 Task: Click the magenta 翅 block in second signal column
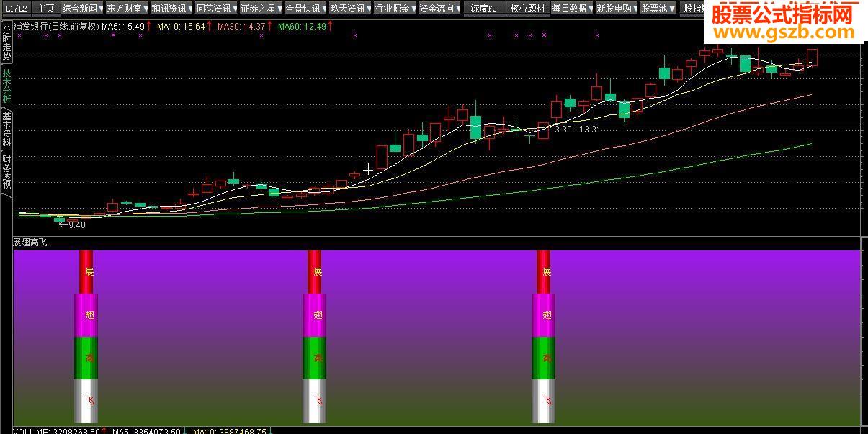pos(314,315)
